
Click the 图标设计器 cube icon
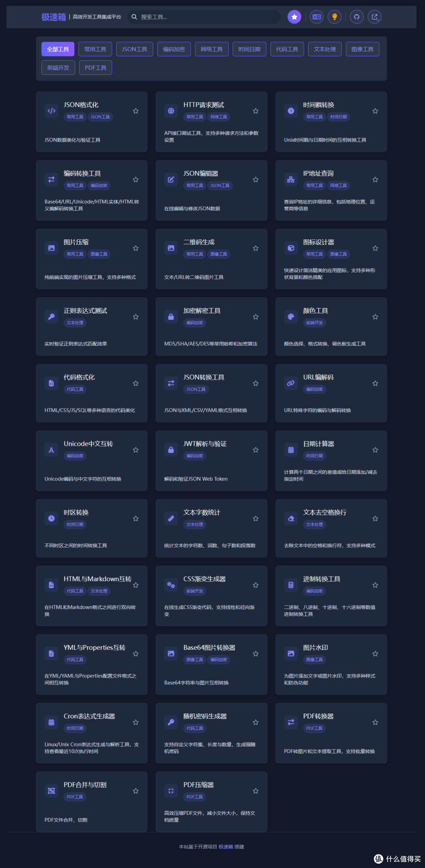coord(291,248)
